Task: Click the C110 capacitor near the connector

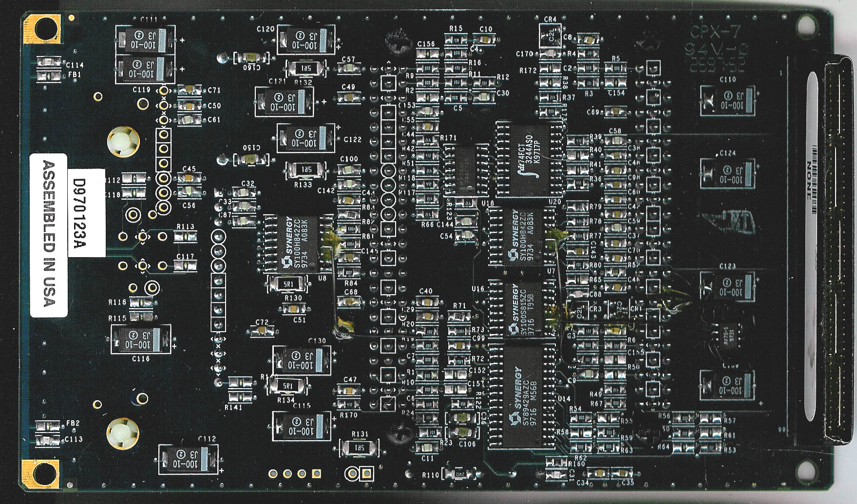Action: [x=728, y=101]
